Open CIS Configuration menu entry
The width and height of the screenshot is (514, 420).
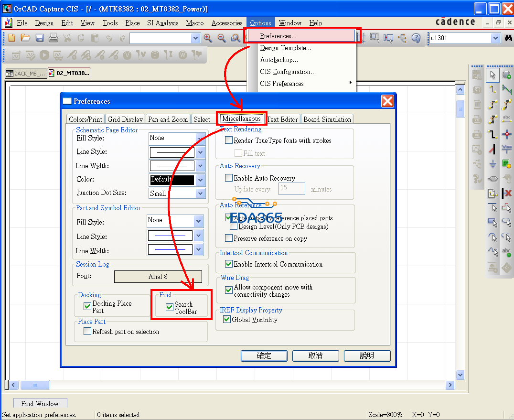click(x=288, y=72)
